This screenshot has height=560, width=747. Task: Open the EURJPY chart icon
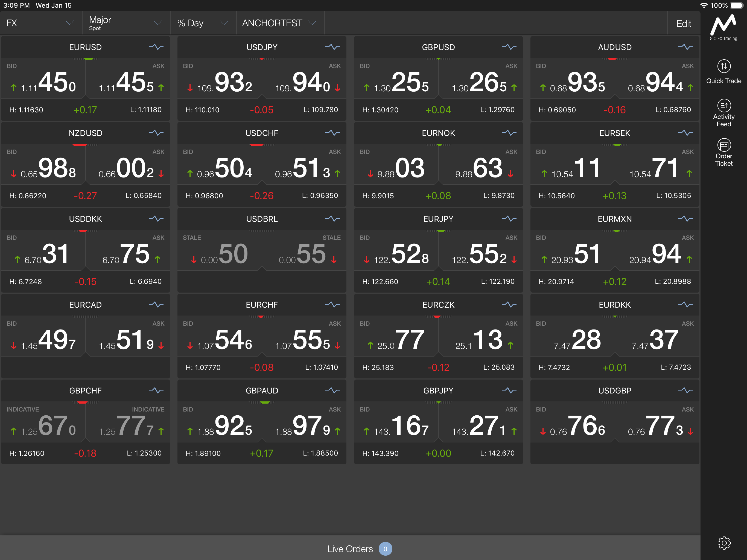pyautogui.click(x=509, y=218)
